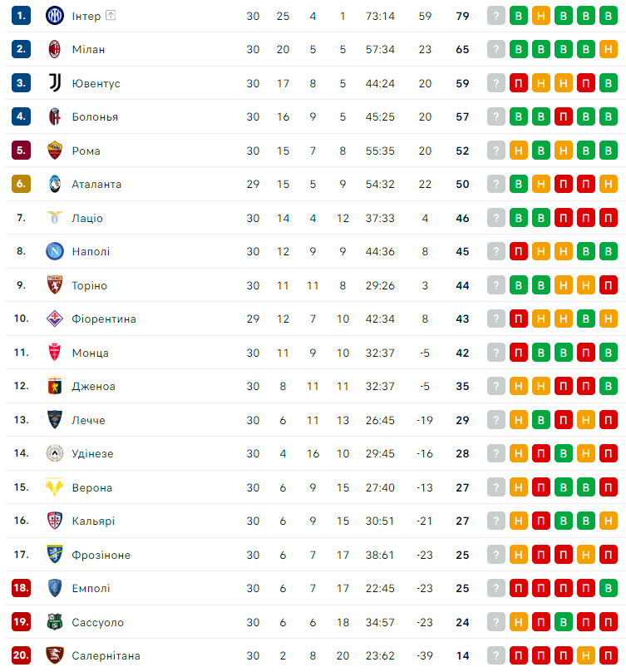This screenshot has height=672, width=626.
Task: Click the Кальярі club crest
Action: (x=55, y=521)
